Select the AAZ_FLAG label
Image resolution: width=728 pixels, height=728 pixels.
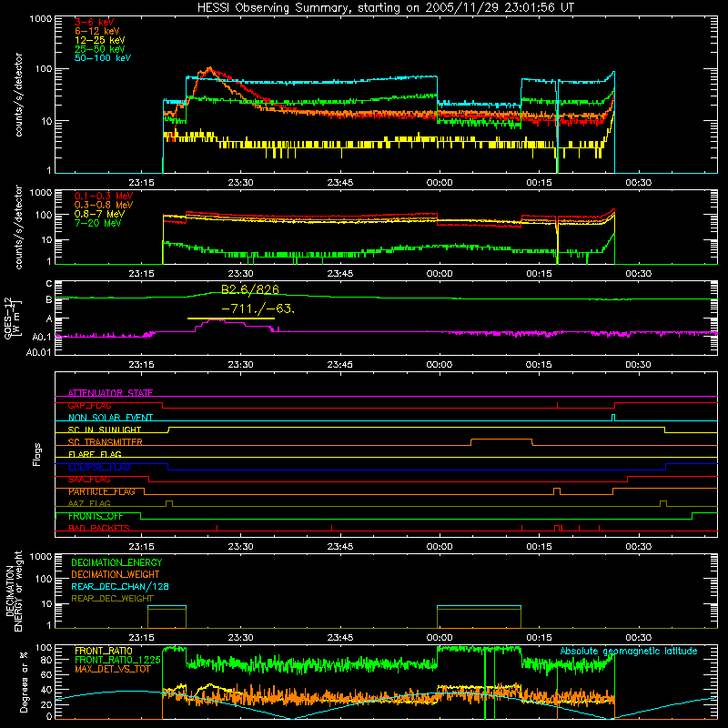click(x=89, y=504)
